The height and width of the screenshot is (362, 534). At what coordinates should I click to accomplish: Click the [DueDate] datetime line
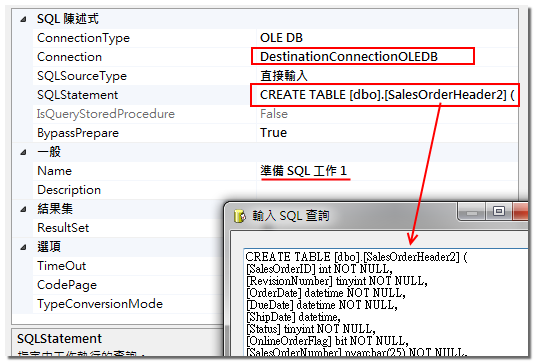(321, 305)
